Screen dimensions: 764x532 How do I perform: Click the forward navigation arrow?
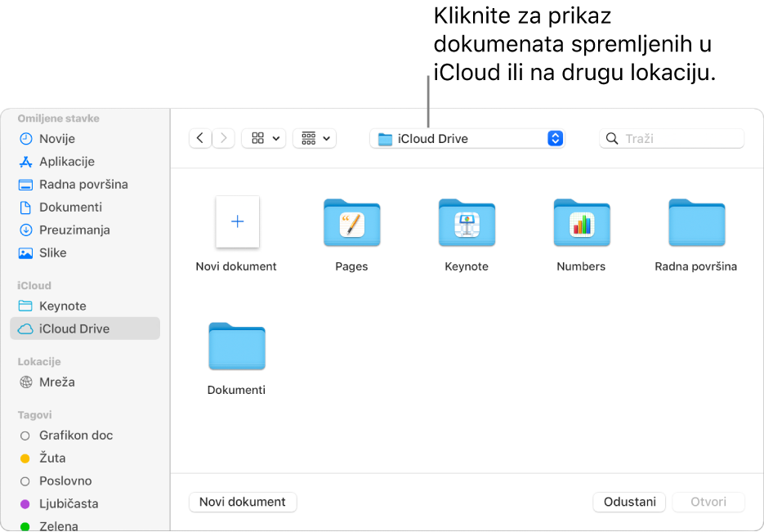pyautogui.click(x=224, y=138)
